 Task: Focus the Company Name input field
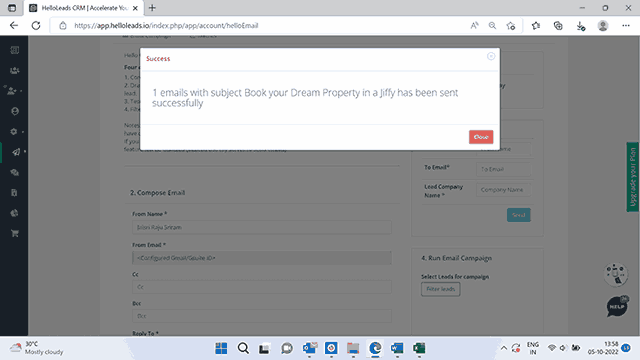[503, 190]
